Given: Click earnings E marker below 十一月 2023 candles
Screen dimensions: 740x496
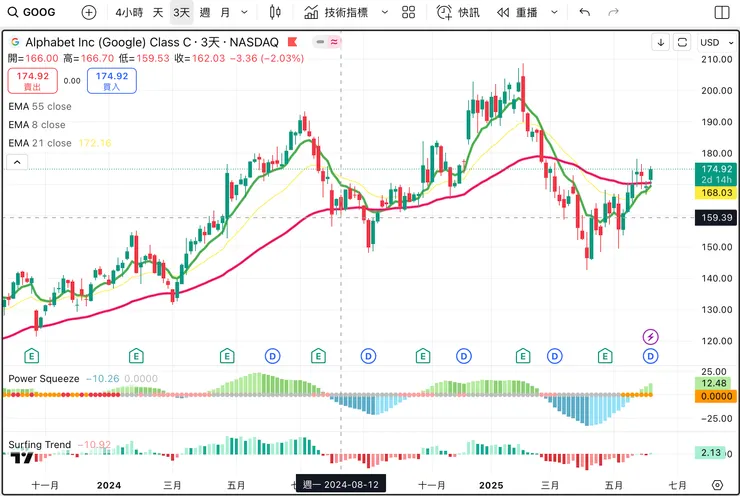Looking at the screenshot, I should tap(32, 356).
